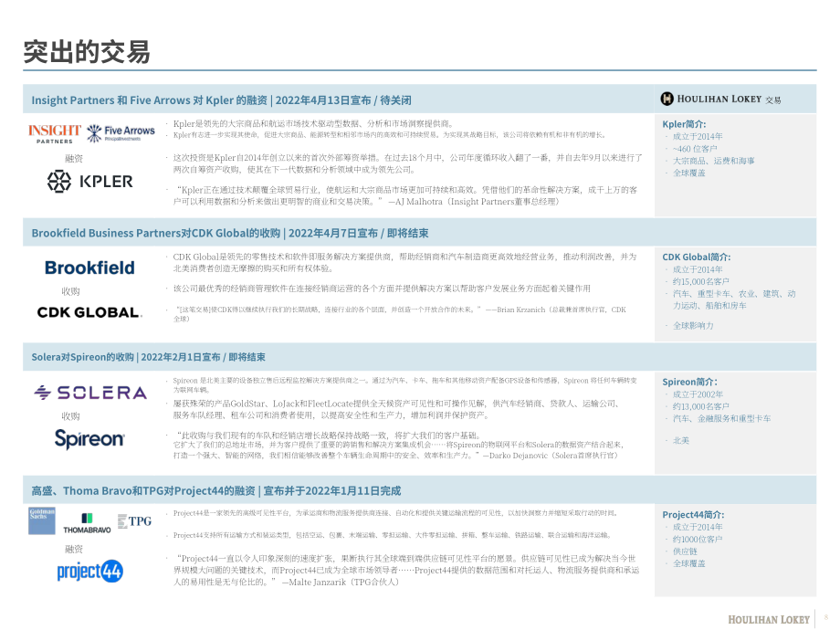Click the Brian Krzanich quote attribution
840x630 pixels.
tap(399, 314)
